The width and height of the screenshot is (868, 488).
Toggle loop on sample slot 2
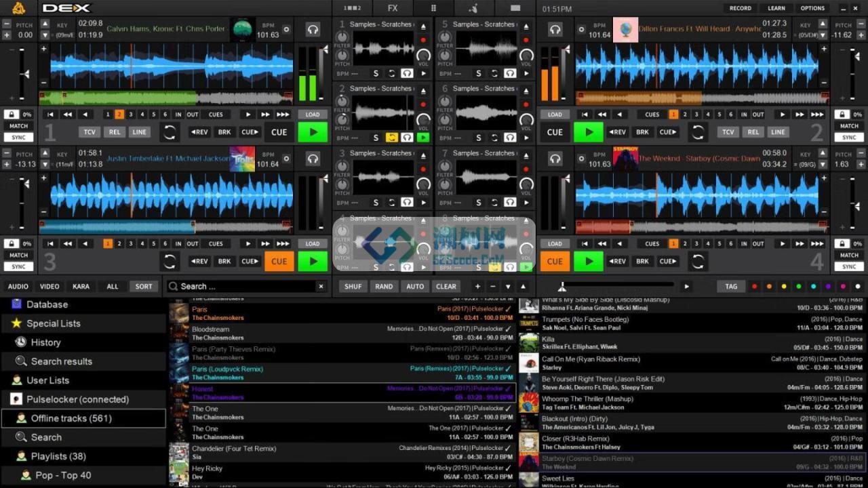pos(391,138)
